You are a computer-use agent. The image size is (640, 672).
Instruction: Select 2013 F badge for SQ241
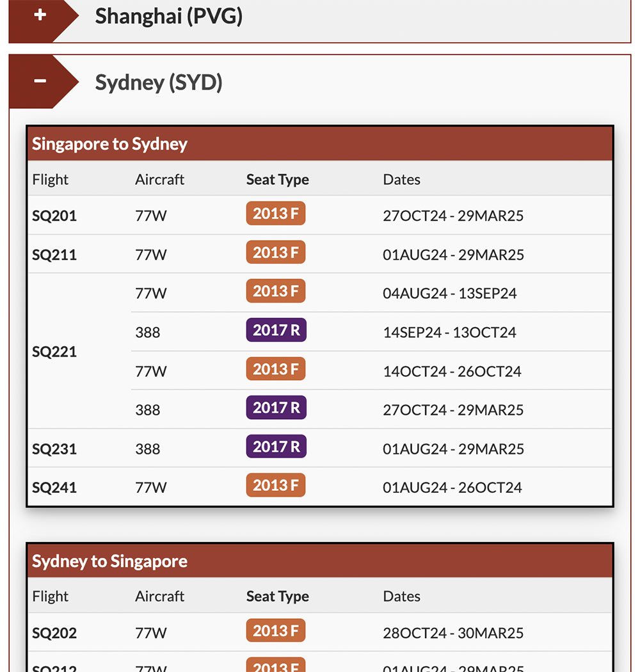275,486
